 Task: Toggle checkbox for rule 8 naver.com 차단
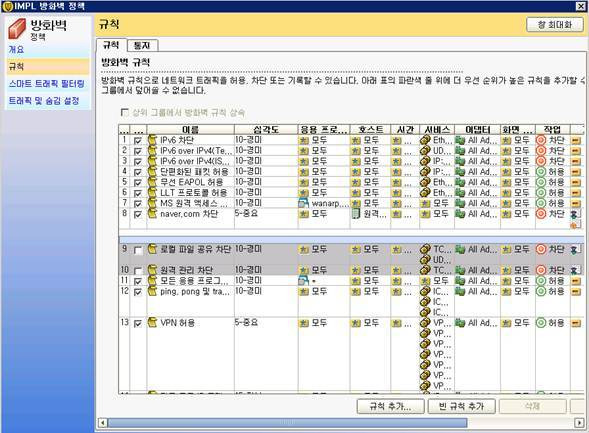coord(138,214)
